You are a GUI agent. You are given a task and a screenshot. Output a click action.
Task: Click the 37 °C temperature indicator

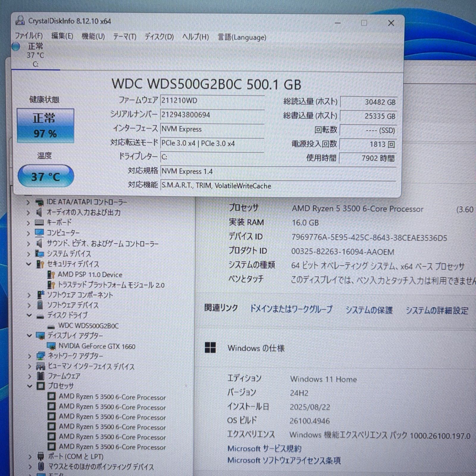(46, 176)
